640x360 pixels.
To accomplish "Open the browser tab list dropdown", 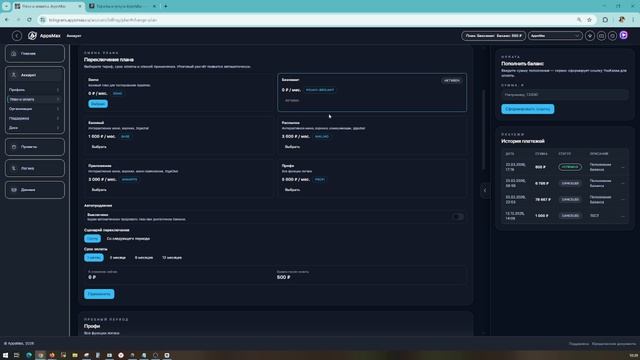I will [x=6, y=6].
